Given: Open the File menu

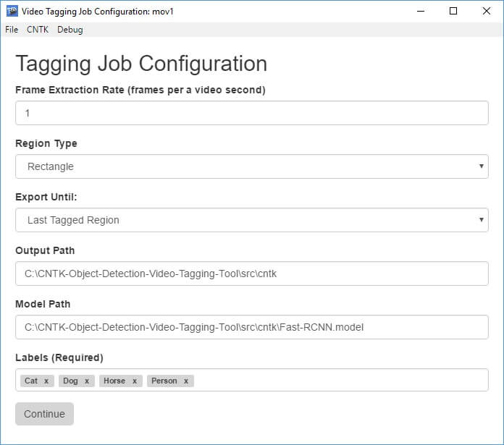Looking at the screenshot, I should click(12, 30).
